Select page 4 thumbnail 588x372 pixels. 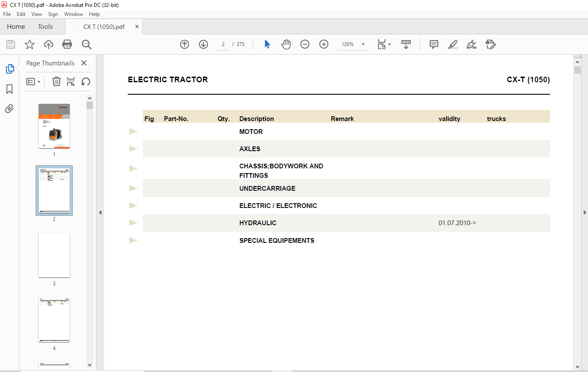pos(54,320)
